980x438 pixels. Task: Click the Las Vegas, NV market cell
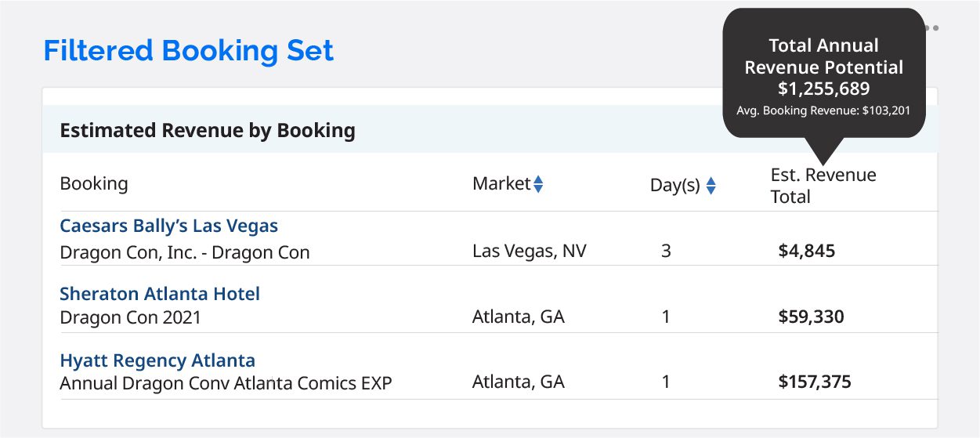coord(530,252)
